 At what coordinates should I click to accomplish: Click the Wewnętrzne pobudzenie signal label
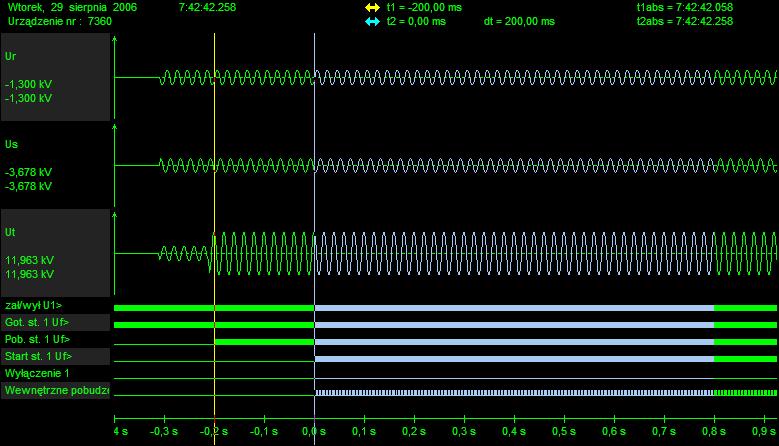click(x=57, y=390)
